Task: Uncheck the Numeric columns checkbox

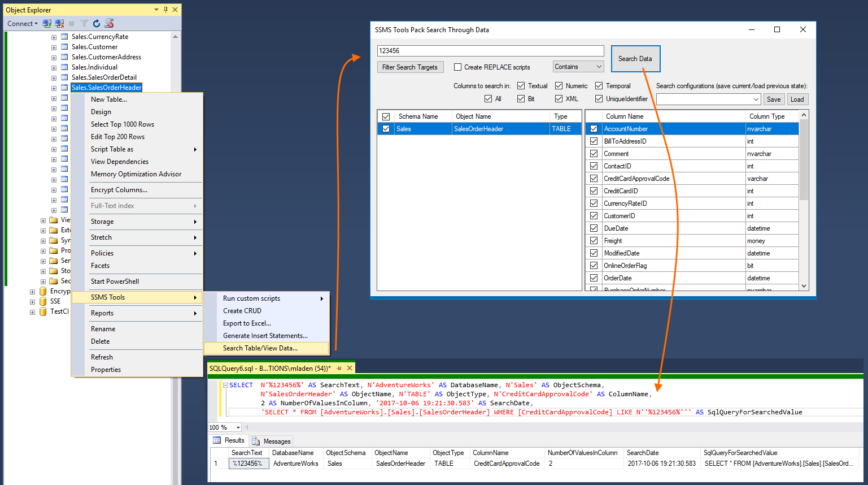Action: pyautogui.click(x=559, y=86)
